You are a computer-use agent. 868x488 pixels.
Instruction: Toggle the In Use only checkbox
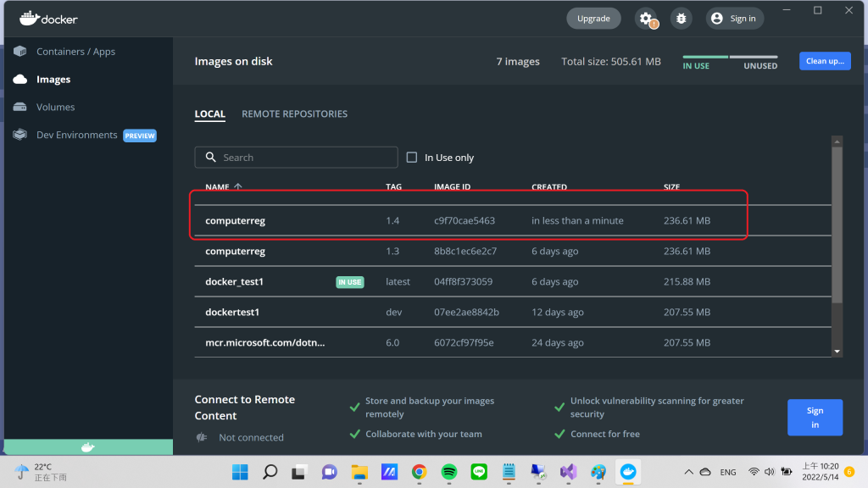pos(412,157)
